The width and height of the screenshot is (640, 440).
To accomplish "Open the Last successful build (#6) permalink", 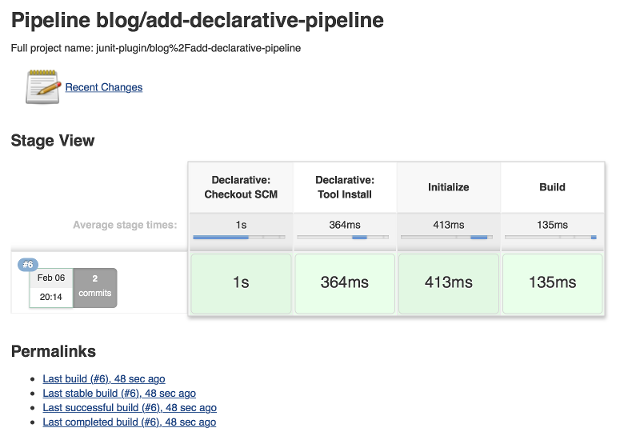I will [129, 408].
